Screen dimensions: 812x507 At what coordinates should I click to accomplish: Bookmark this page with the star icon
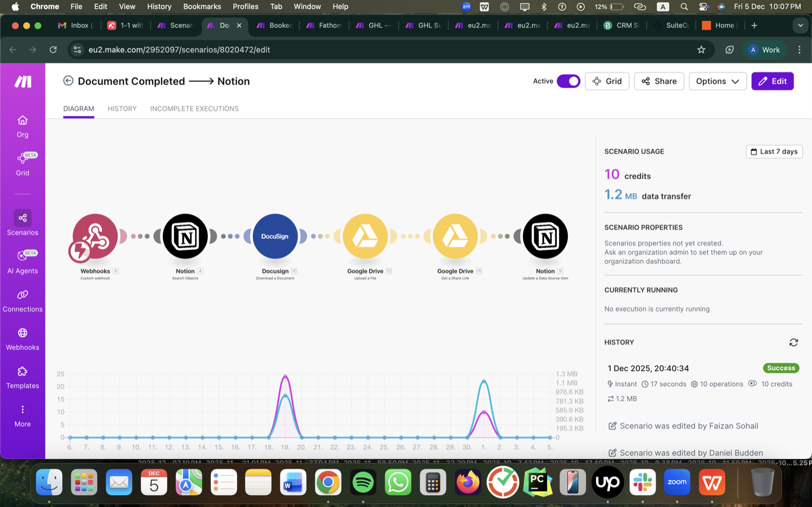(x=701, y=50)
